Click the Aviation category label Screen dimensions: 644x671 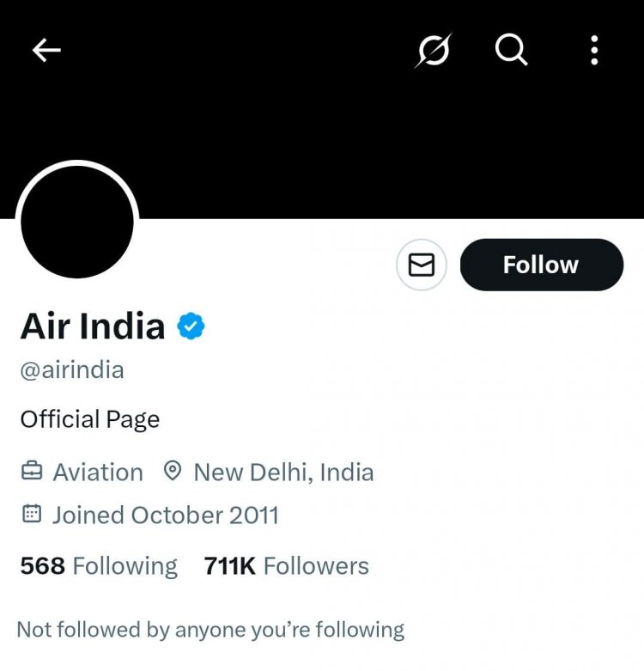coord(98,472)
